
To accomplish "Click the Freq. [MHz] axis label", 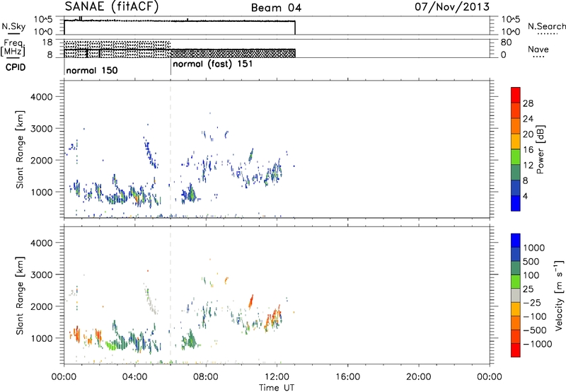I will [13, 48].
